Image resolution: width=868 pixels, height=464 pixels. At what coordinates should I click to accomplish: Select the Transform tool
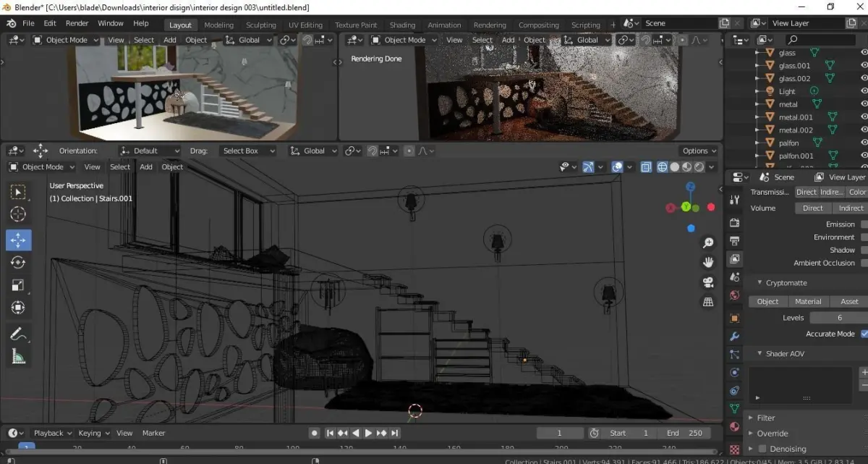[19, 308]
